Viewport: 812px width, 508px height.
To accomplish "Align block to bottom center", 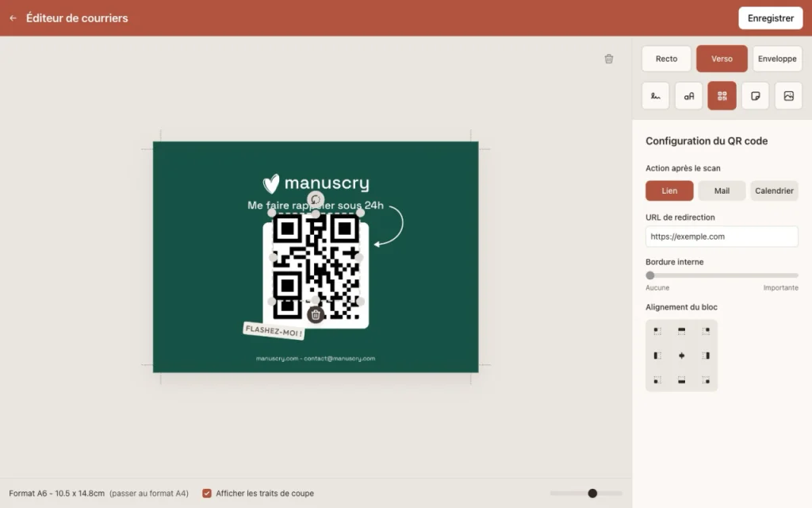I will pyautogui.click(x=681, y=380).
